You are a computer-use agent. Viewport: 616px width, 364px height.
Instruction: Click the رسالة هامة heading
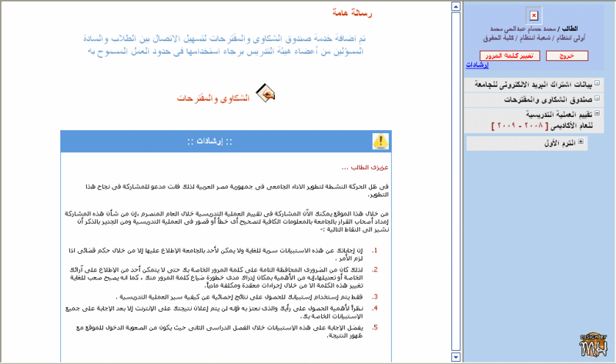tap(352, 13)
